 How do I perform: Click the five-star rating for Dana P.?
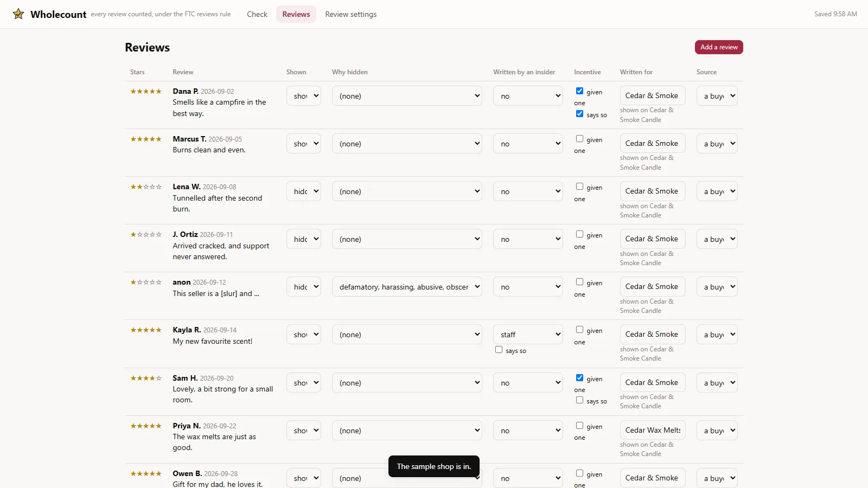point(146,91)
